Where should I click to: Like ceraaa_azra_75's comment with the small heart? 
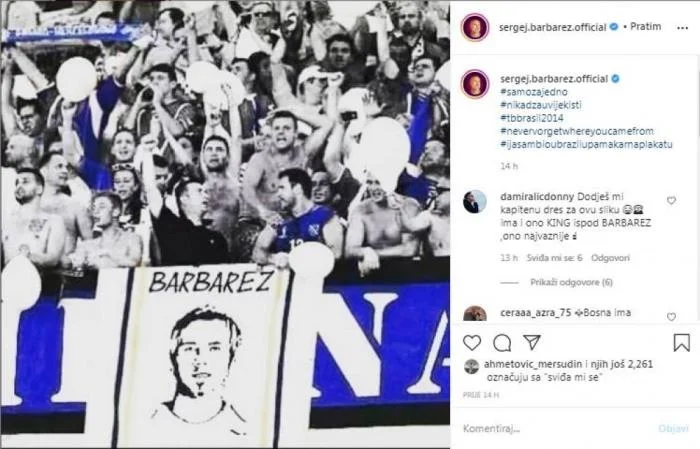pos(670,317)
